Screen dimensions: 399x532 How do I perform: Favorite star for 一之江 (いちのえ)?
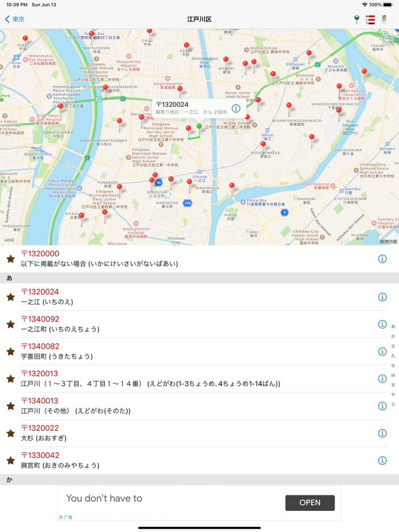click(x=11, y=297)
